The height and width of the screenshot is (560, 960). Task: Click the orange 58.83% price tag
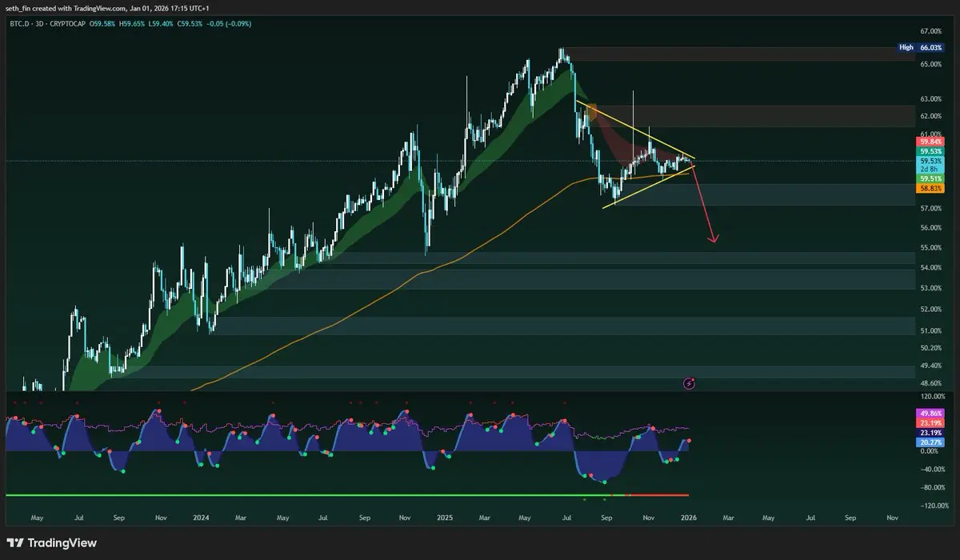coord(930,189)
